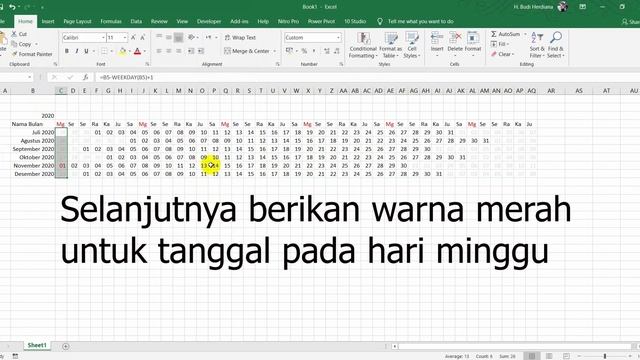Activate the Format Painter tool

click(x=32, y=54)
